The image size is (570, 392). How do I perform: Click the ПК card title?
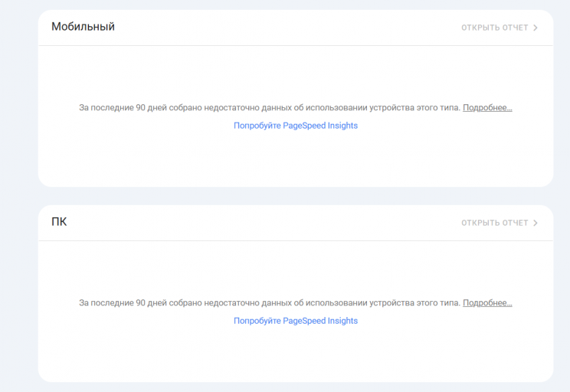tap(59, 222)
